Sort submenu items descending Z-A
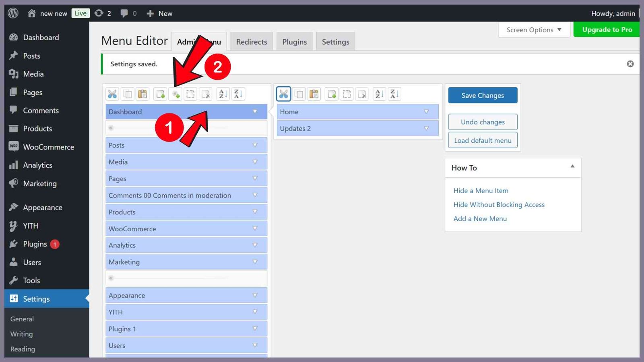The image size is (644, 362). coord(394,94)
